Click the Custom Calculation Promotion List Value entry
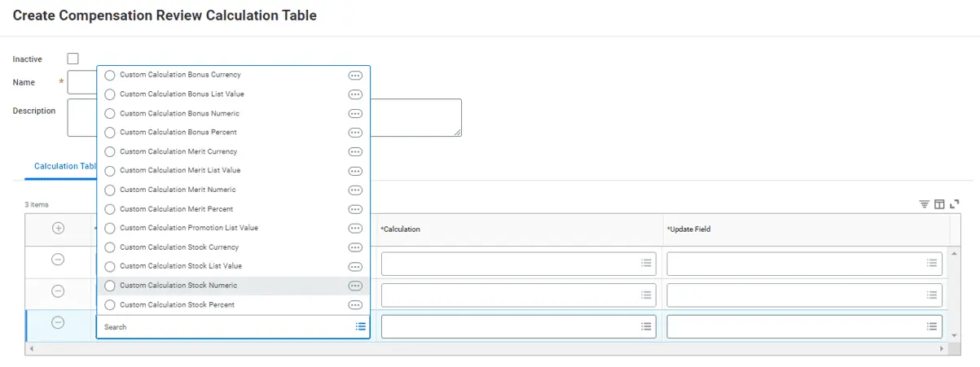 coord(188,229)
